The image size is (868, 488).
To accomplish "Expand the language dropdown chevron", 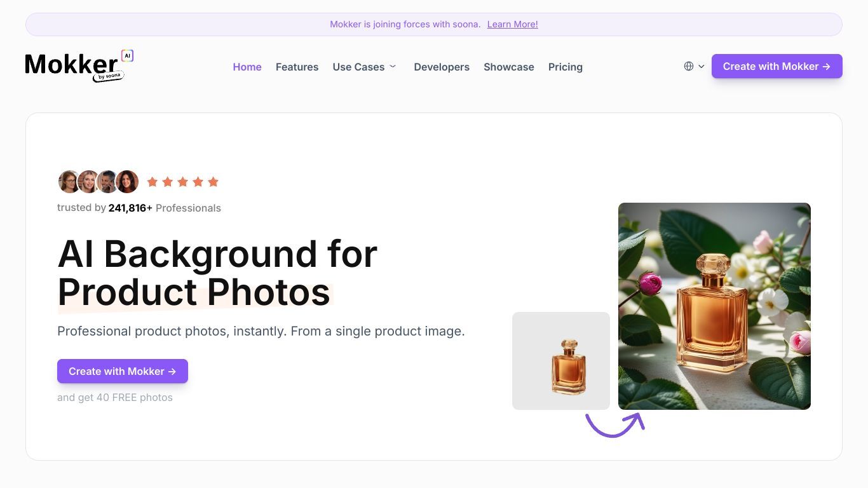I will coord(702,66).
